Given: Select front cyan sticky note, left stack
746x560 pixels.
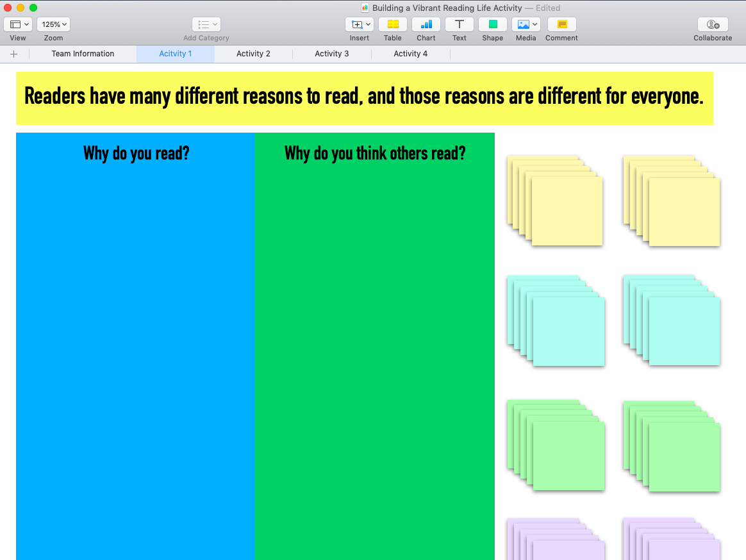Looking at the screenshot, I should pyautogui.click(x=568, y=332).
